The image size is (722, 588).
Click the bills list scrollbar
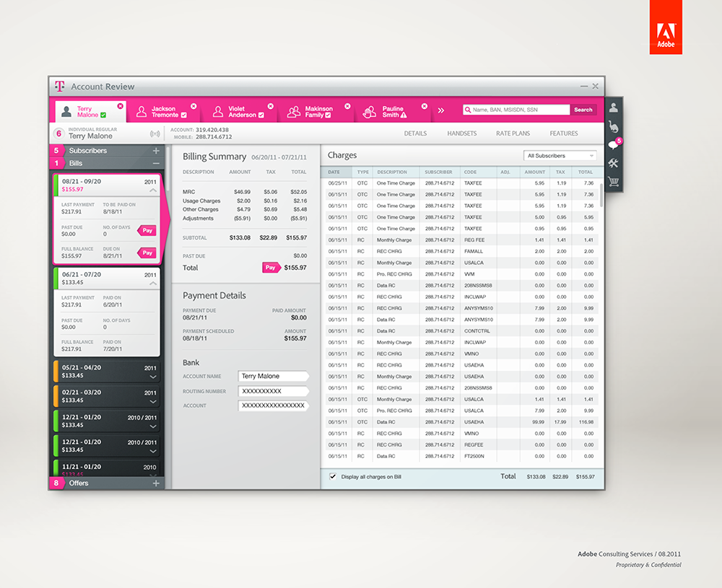[168, 168]
